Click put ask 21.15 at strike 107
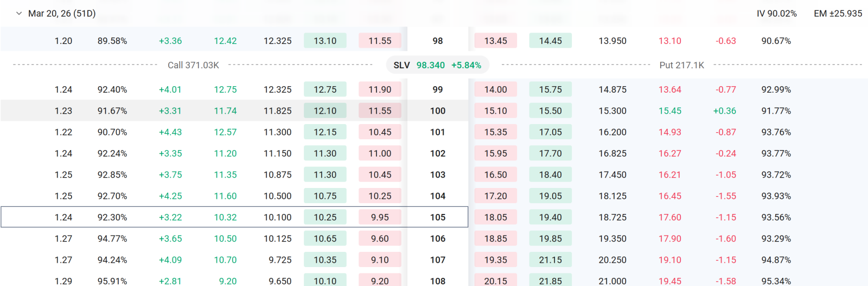 [x=551, y=260]
